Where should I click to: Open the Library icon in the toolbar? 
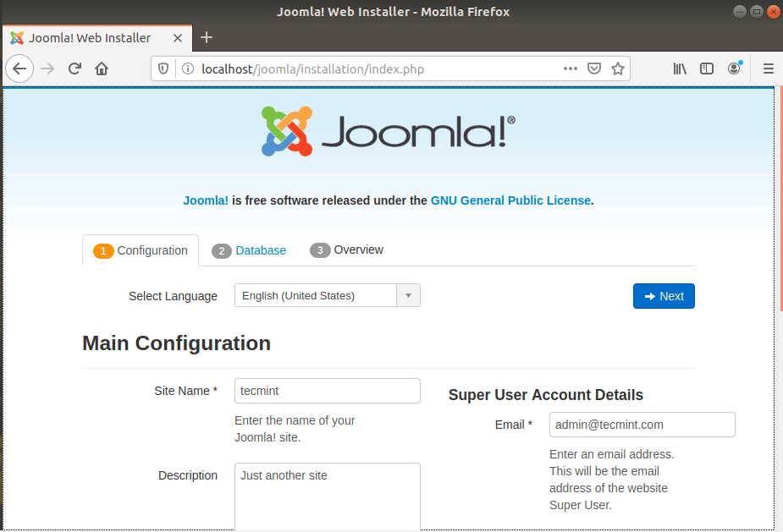(680, 69)
